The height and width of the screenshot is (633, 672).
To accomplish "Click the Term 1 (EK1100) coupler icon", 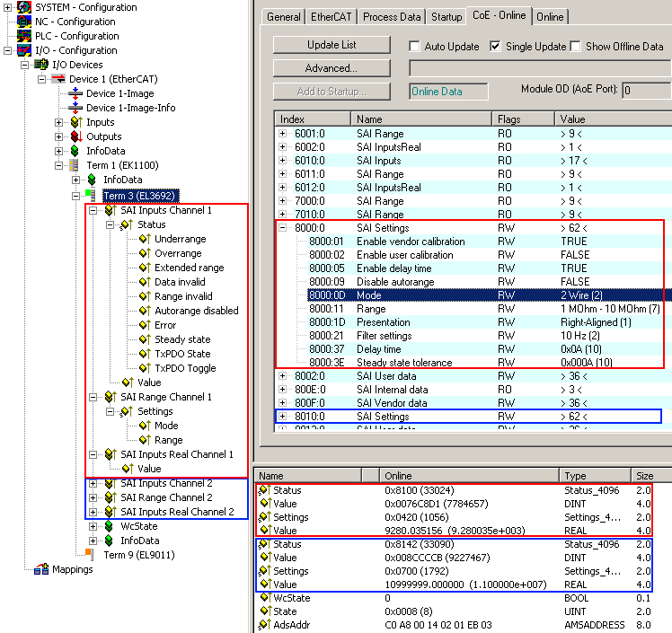I will tap(75, 165).
